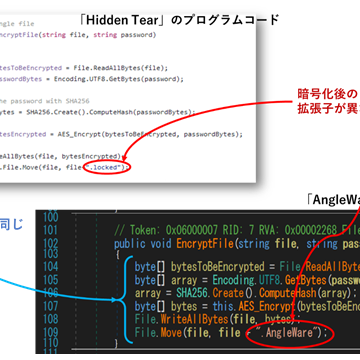The width and height of the screenshot is (360, 360).
Task: Click Encoding.UTF8.GetBytes(password) in white code
Action: [x=119, y=79]
